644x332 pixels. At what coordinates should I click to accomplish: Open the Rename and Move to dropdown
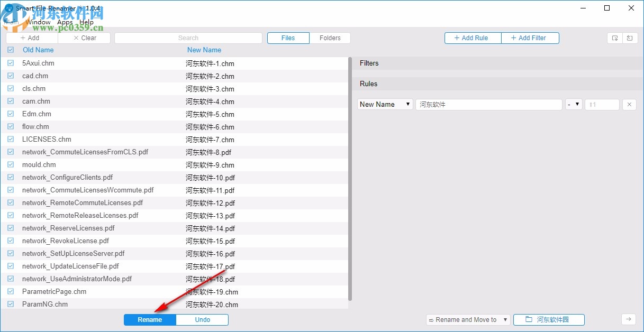point(467,319)
